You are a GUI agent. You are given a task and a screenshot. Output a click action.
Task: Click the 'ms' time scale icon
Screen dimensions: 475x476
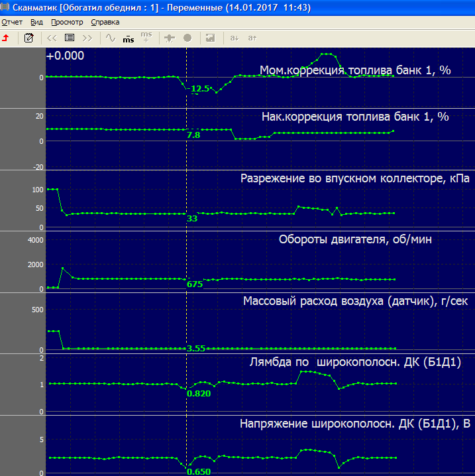(129, 38)
